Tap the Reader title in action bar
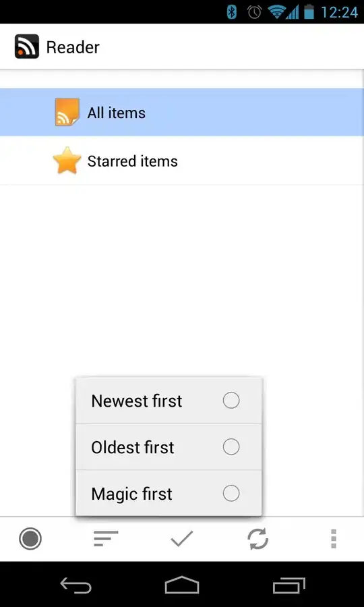Viewport: 364px width, 607px height. pos(73,47)
